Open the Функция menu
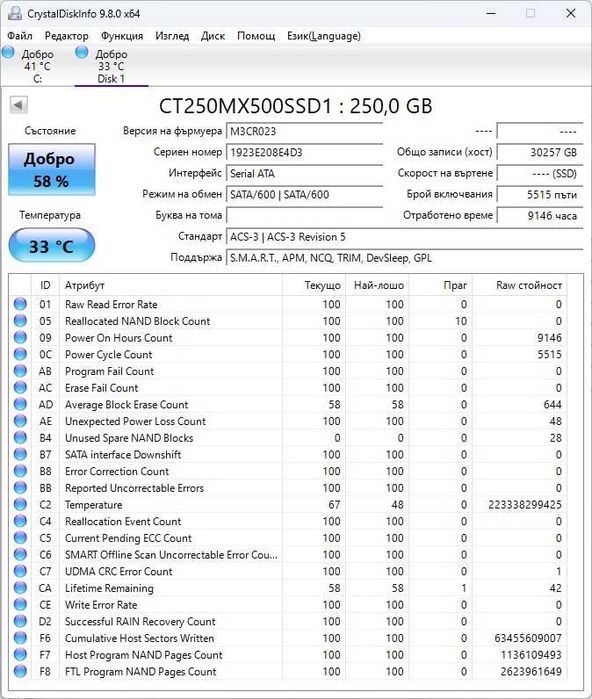Image resolution: width=592 pixels, height=699 pixels. tap(122, 36)
